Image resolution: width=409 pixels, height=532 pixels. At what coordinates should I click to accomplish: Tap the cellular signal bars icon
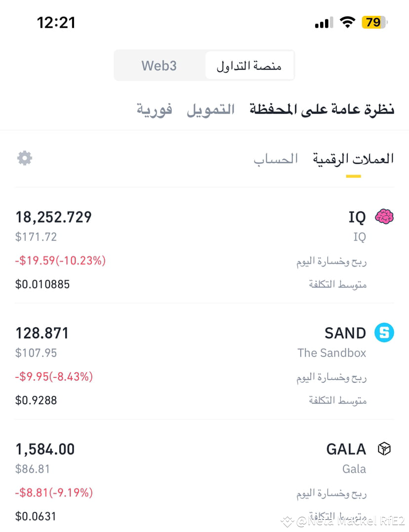pos(324,23)
